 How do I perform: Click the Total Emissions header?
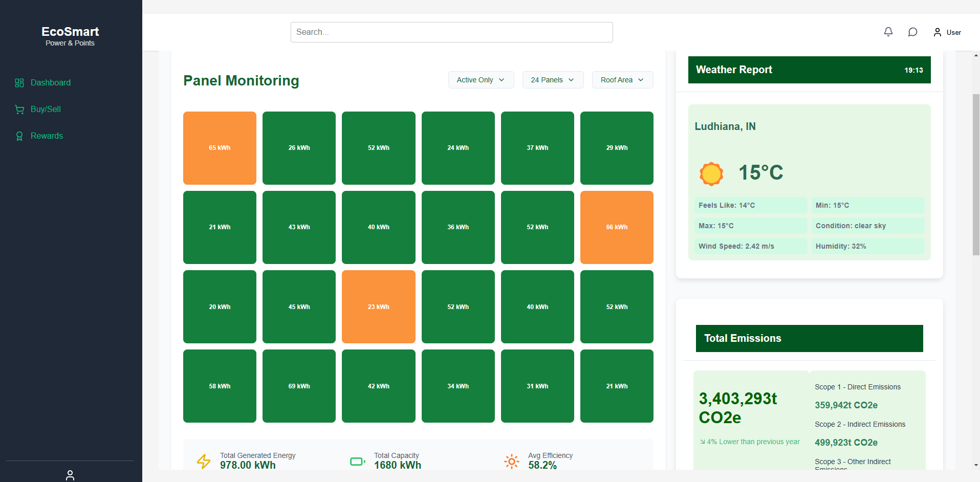pyautogui.click(x=810, y=338)
